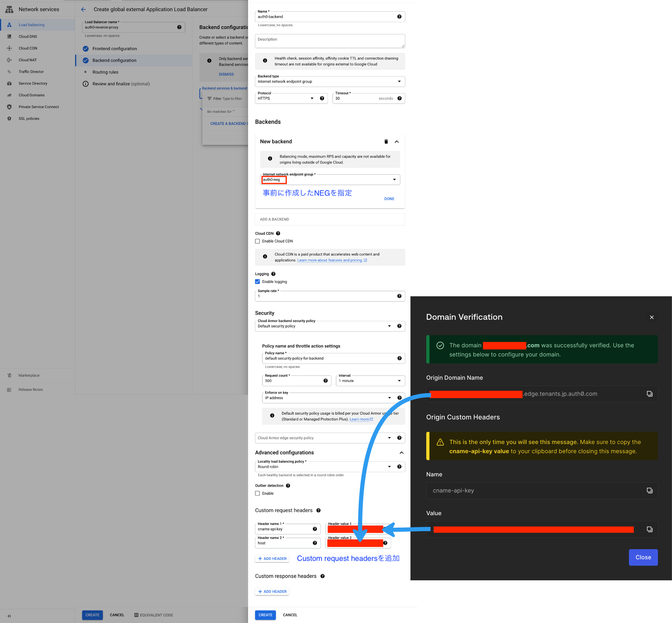
Task: Click the Description text area
Action: click(x=330, y=41)
